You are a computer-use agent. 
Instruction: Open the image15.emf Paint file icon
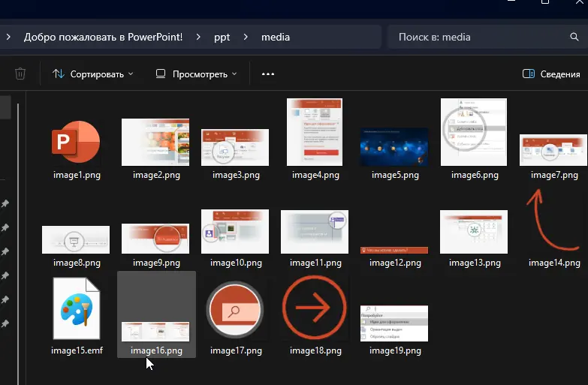(x=75, y=310)
